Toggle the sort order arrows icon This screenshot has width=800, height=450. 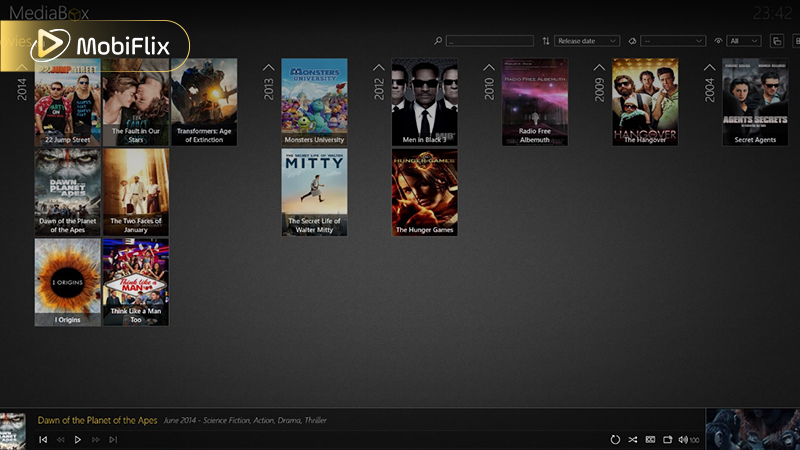[546, 41]
